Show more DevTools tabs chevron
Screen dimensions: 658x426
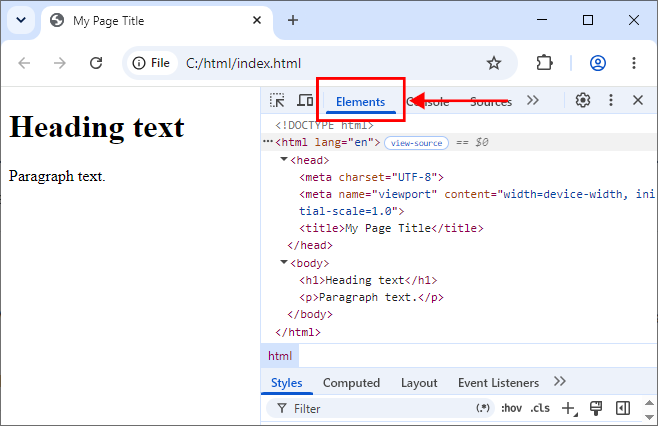(533, 100)
